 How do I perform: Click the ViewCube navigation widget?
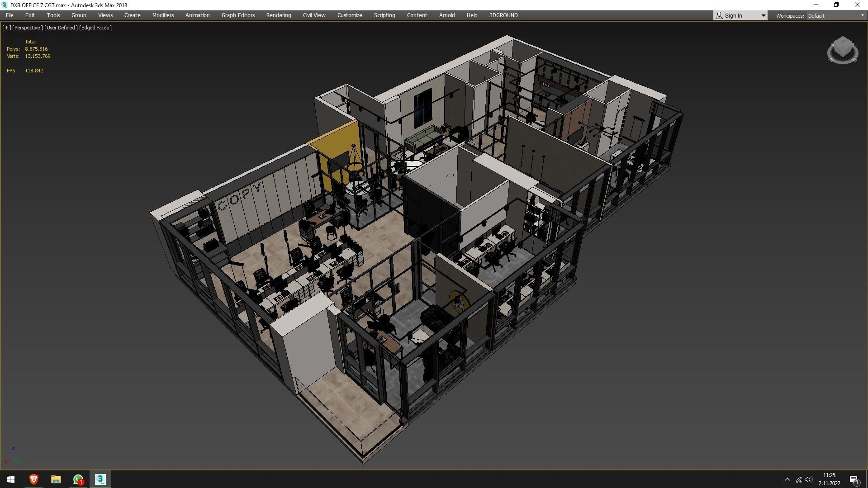(843, 50)
